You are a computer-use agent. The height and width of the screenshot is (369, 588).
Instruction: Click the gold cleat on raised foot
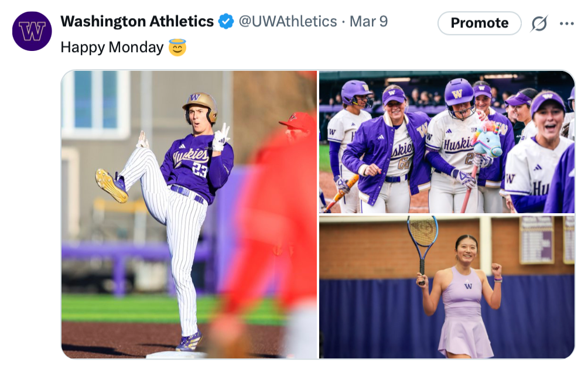111,185
